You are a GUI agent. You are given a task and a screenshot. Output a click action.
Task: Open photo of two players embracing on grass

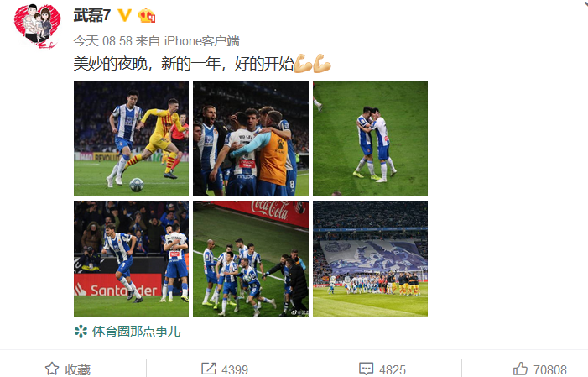(x=370, y=139)
